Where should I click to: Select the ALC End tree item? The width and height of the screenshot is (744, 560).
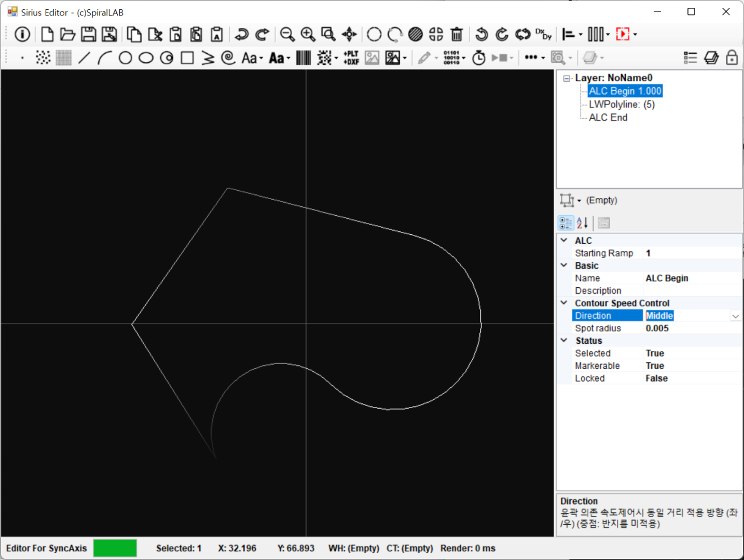(x=608, y=118)
